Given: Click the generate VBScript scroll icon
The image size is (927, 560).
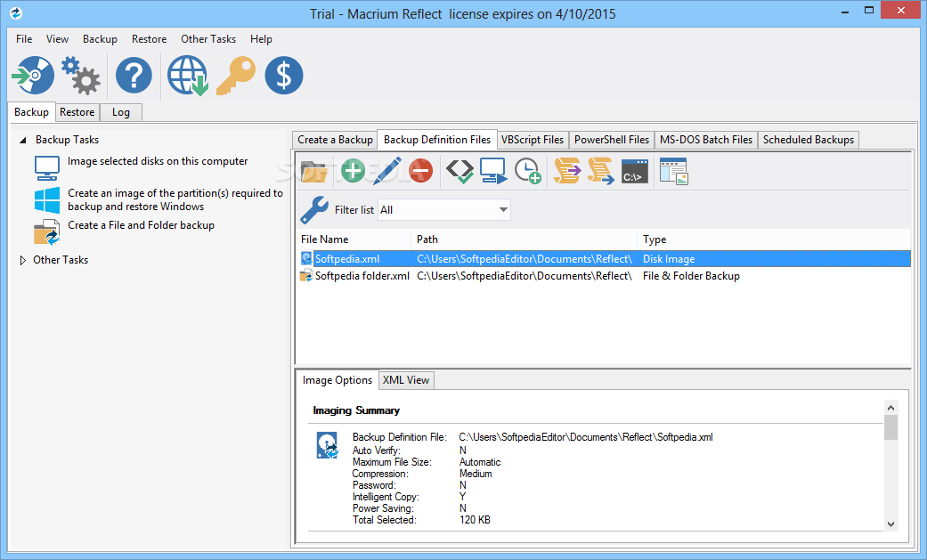Looking at the screenshot, I should pos(567,171).
